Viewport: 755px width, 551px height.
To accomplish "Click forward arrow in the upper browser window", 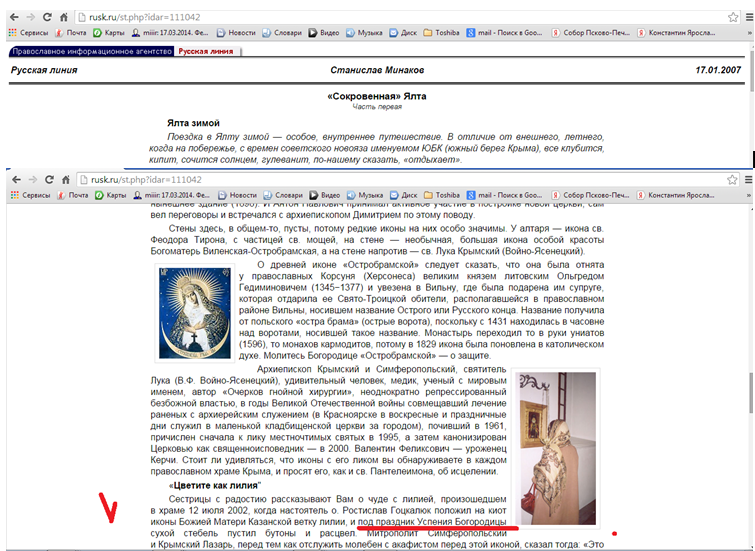I will click(30, 17).
